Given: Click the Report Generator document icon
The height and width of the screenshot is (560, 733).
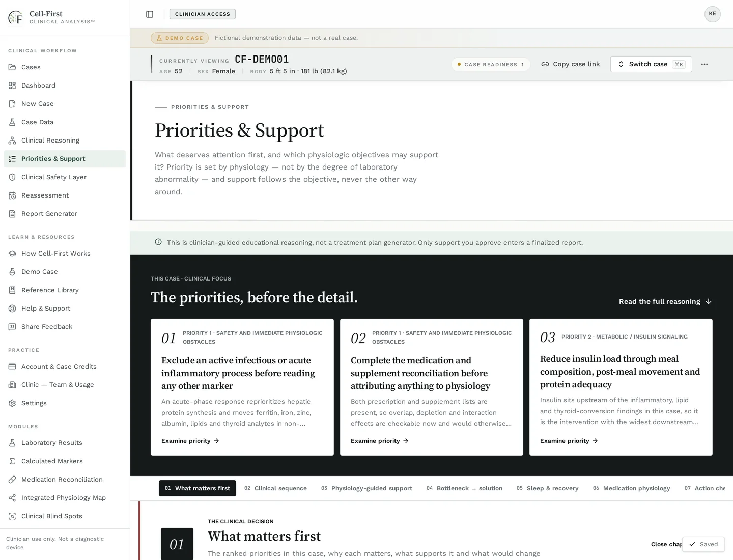Looking at the screenshot, I should (12, 214).
